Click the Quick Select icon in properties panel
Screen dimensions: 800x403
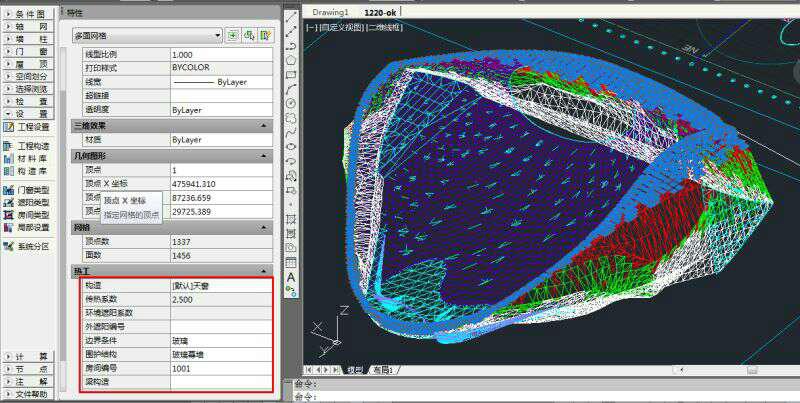[265, 35]
